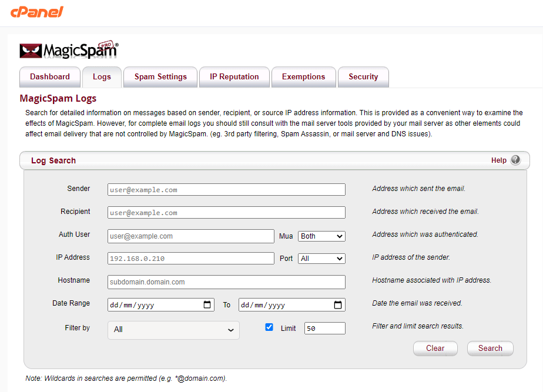Click the 'Address which was authenticated.' hint

pyautogui.click(x=425, y=234)
